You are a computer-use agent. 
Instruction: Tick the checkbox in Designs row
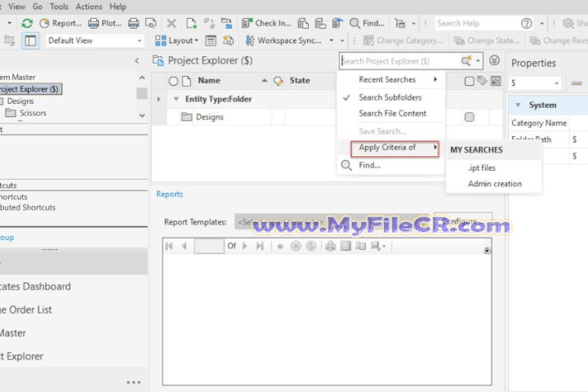coord(469,117)
